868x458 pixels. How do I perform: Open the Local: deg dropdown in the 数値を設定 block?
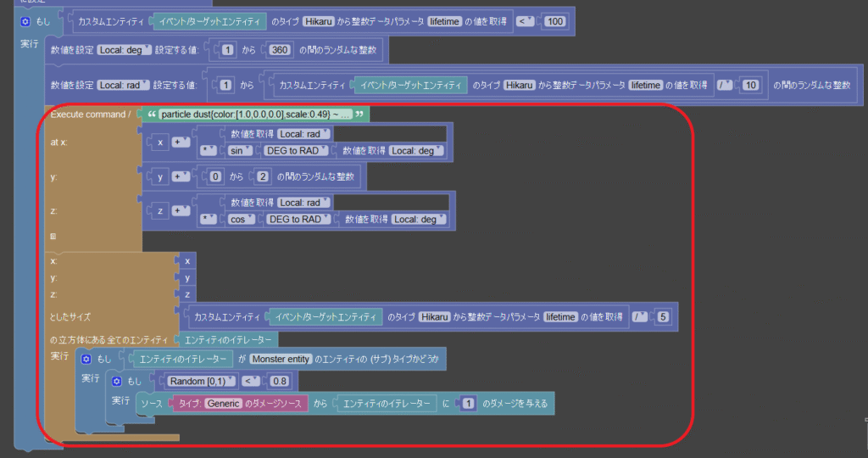(x=124, y=51)
